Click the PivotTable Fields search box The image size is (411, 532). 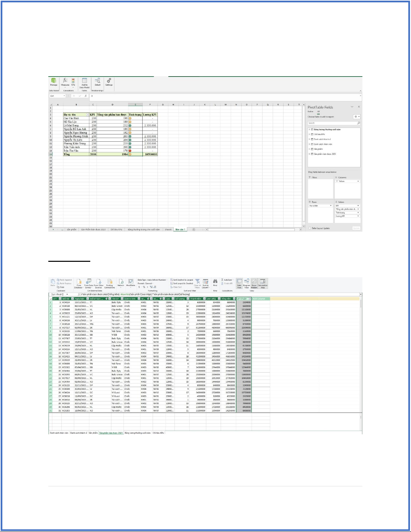click(332, 123)
